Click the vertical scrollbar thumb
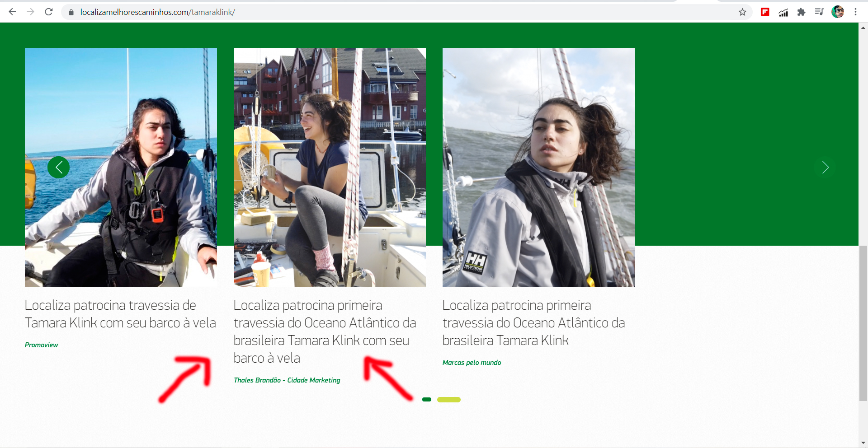 coord(863,323)
